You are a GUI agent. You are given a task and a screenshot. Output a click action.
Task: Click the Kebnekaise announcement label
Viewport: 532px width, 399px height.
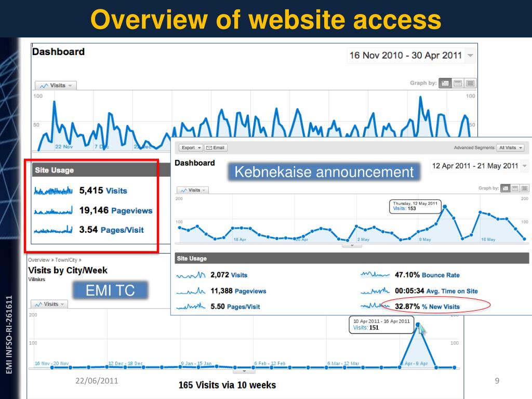(324, 172)
